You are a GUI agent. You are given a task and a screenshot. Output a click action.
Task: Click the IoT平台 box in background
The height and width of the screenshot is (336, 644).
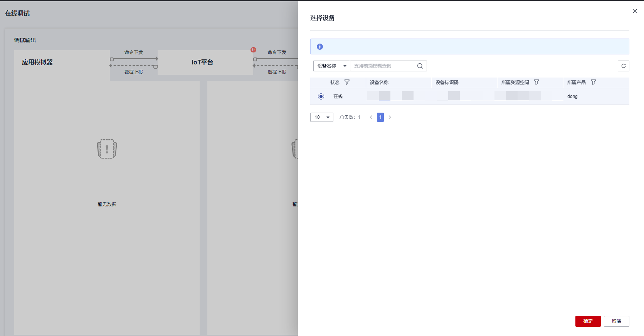point(205,62)
